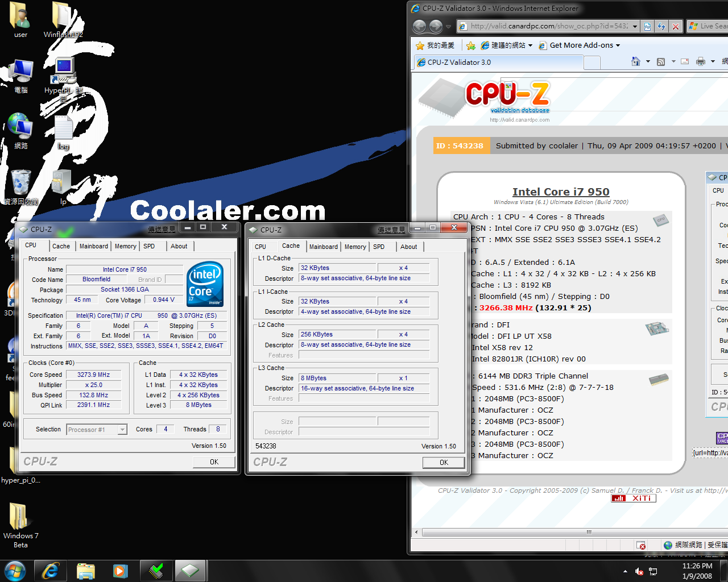This screenshot has height=582, width=728.
Task: Select the CPU-Z Validator 3.0 browser tab
Action: tap(500, 63)
